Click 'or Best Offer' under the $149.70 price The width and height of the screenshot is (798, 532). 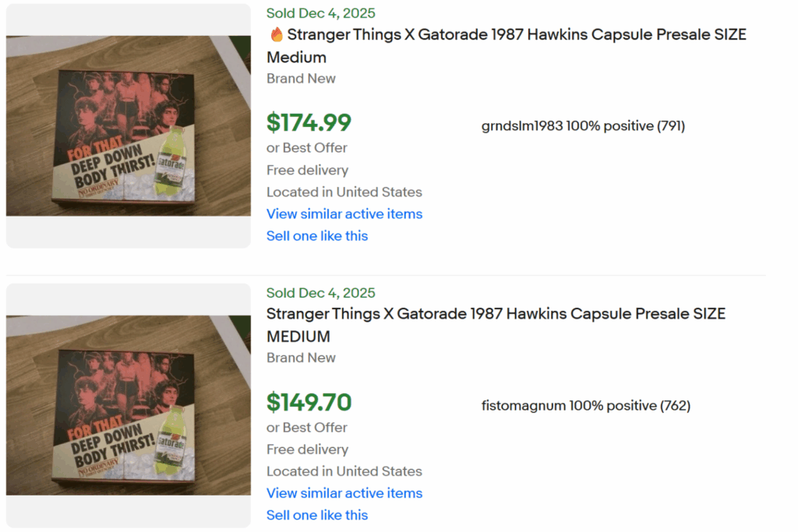point(307,427)
